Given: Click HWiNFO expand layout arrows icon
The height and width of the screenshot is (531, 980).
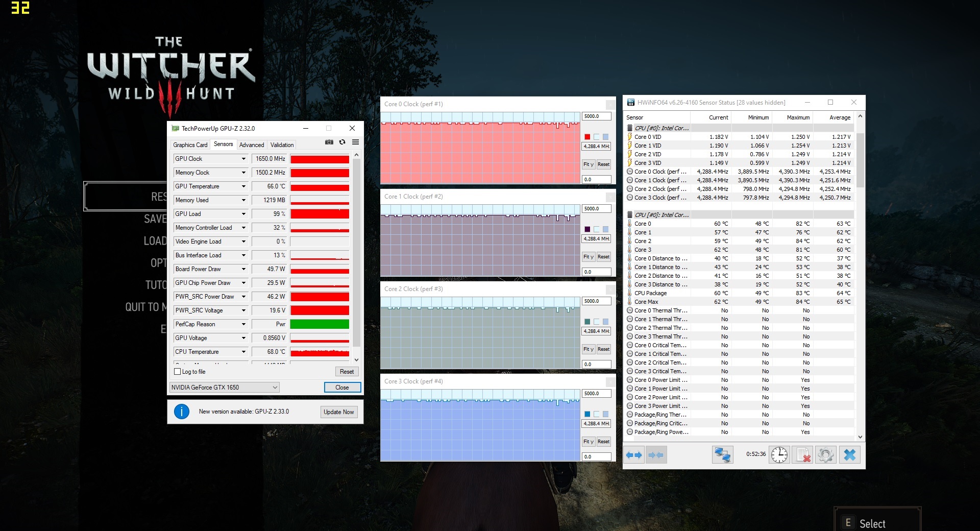Looking at the screenshot, I should pyautogui.click(x=634, y=455).
